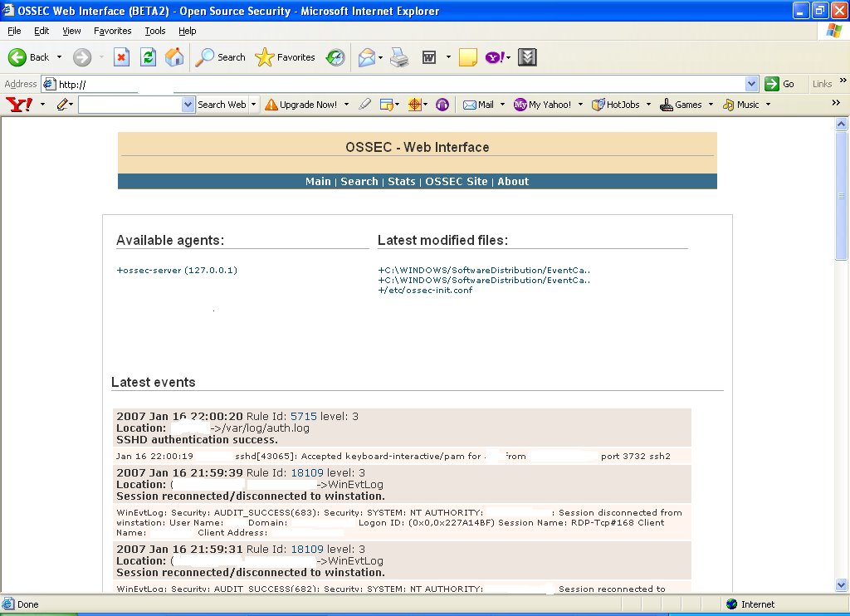850x616 pixels.
Task: Open the Favorites menu
Action: tap(113, 31)
